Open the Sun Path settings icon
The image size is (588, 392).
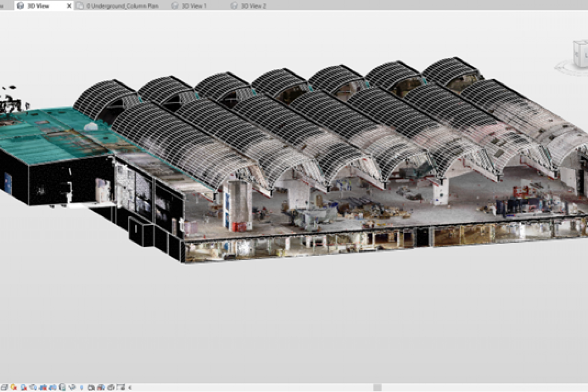coord(14,387)
